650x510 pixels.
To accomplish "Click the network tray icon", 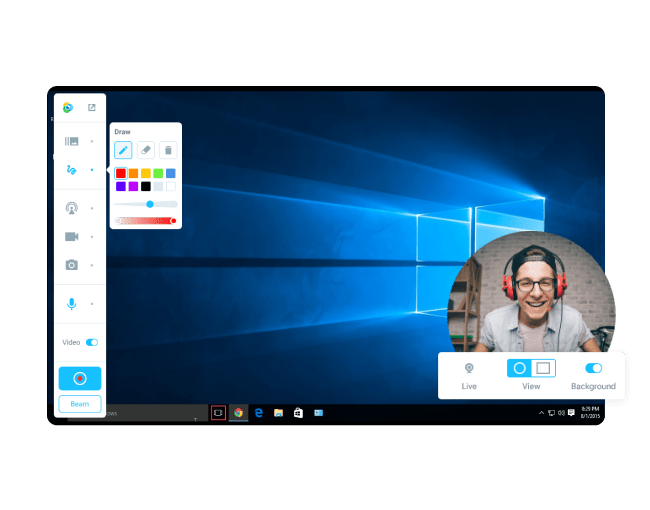I will (x=551, y=413).
